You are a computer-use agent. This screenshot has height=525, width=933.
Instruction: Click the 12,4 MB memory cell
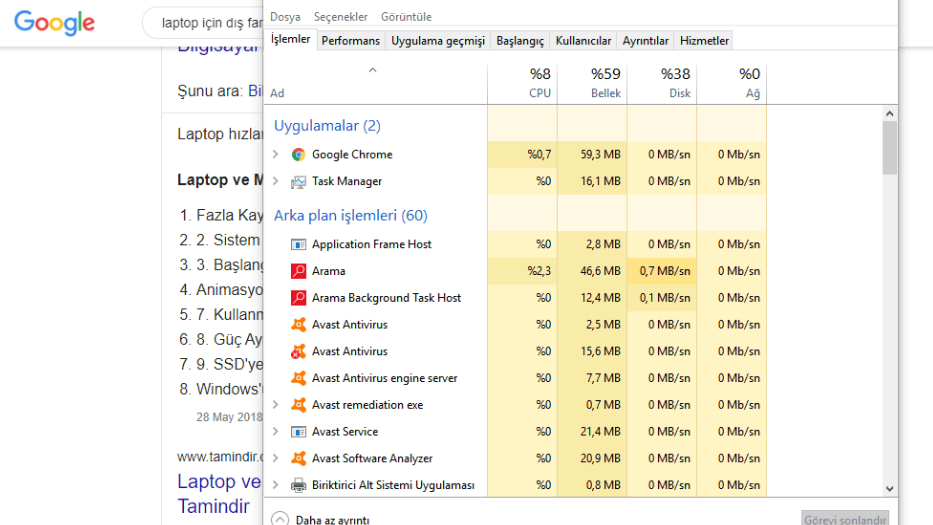[592, 298]
